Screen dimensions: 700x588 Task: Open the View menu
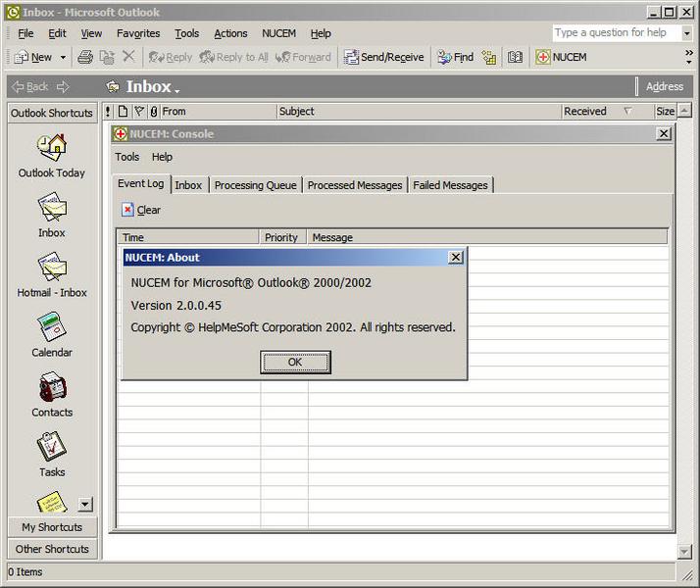pyautogui.click(x=91, y=33)
